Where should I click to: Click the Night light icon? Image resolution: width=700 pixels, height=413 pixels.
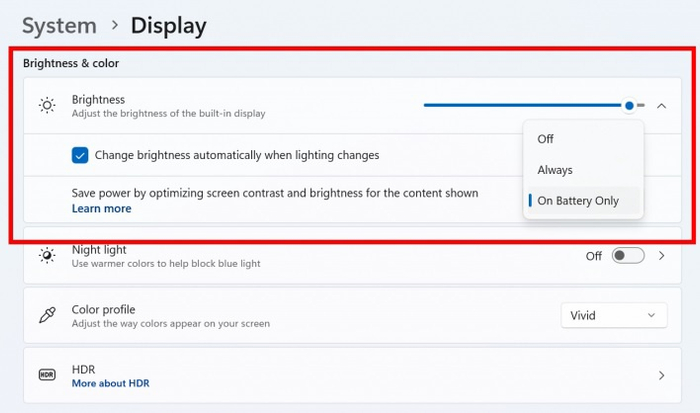47,256
